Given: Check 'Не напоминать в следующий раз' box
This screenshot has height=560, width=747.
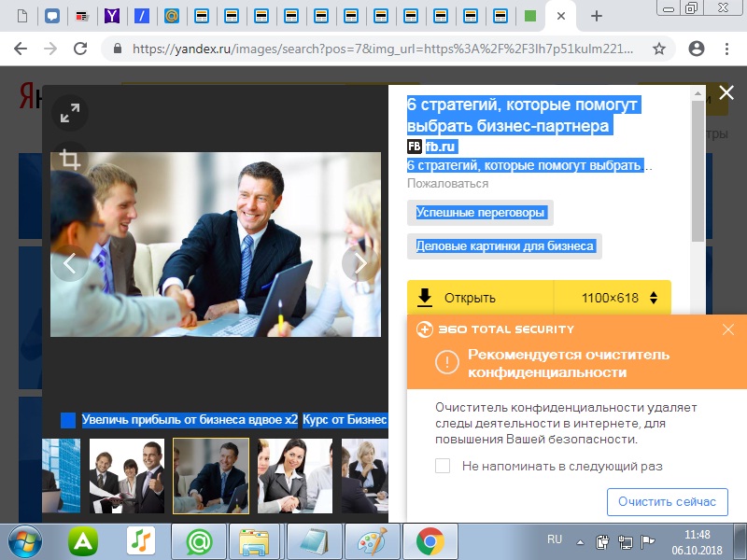Looking at the screenshot, I should pos(443,466).
